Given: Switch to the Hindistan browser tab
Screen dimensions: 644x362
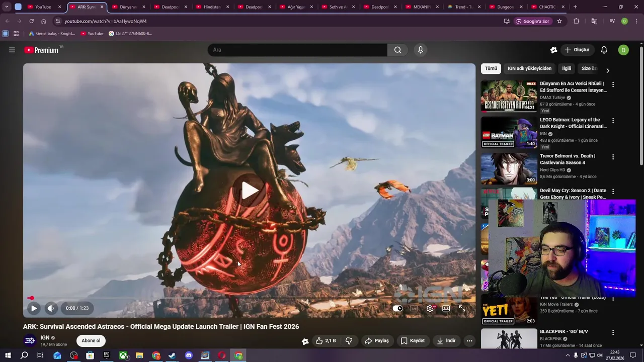Looking at the screenshot, I should click(212, 7).
